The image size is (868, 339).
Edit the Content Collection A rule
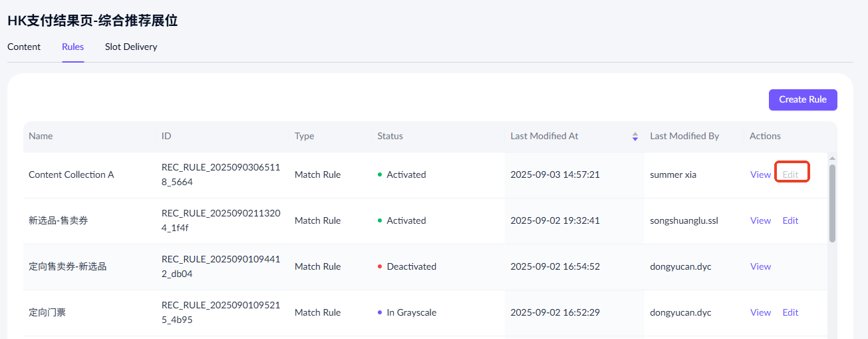790,174
